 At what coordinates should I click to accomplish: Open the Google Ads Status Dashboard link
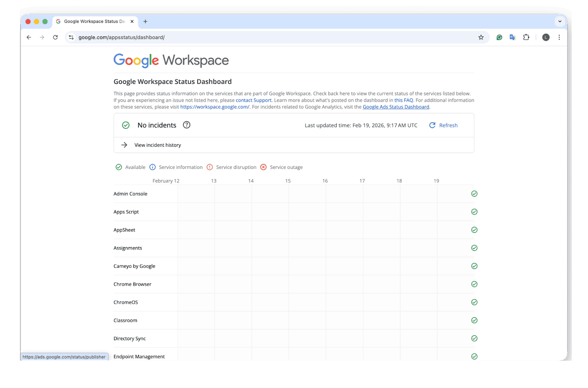coord(395,107)
